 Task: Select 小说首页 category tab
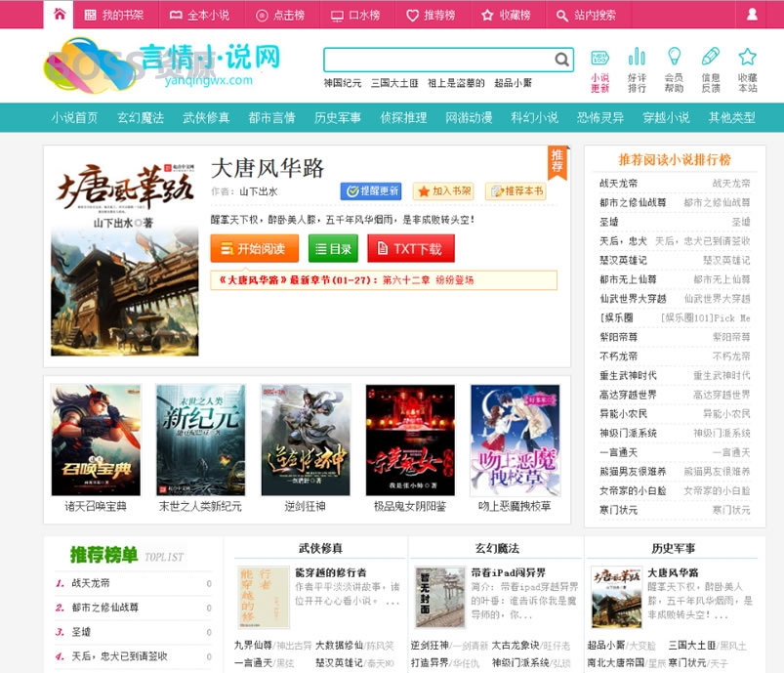[74, 117]
